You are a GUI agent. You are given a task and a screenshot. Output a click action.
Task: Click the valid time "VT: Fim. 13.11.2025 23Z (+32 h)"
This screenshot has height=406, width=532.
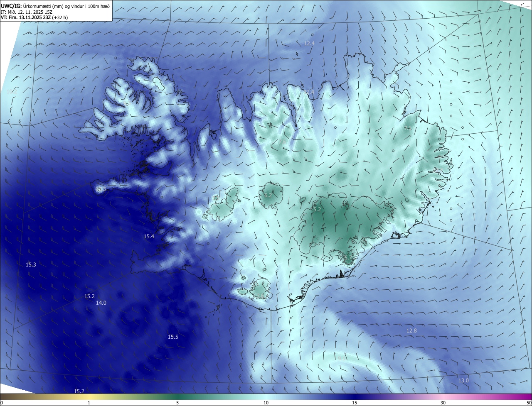pos(34,18)
